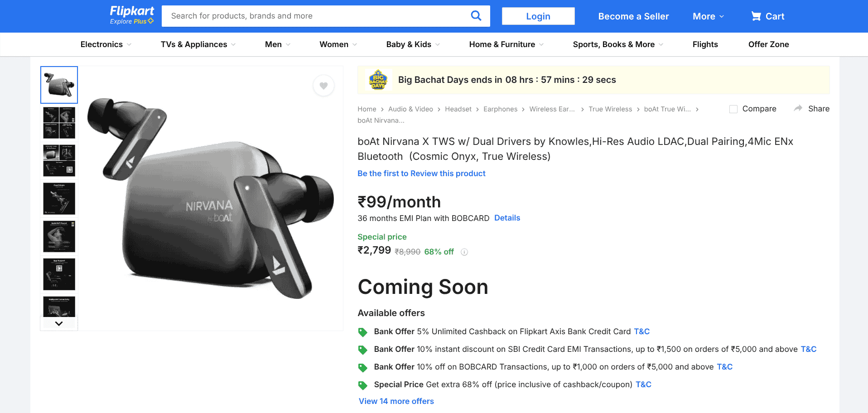Click the Share arrow icon

(x=798, y=109)
